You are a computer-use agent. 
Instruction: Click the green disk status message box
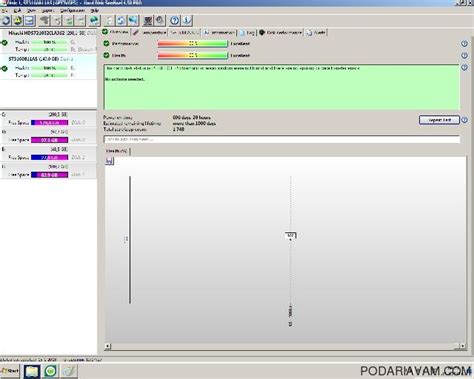tap(282, 87)
